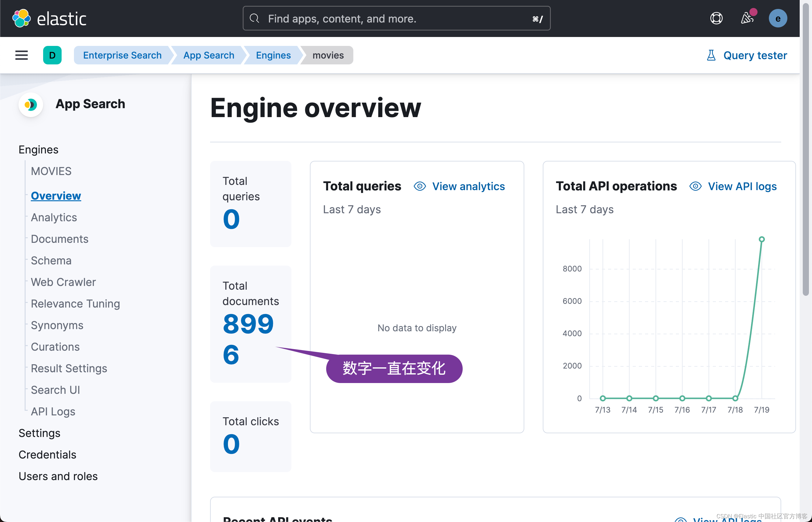Click the eye icon beside View analytics
The image size is (812, 522).
point(420,186)
